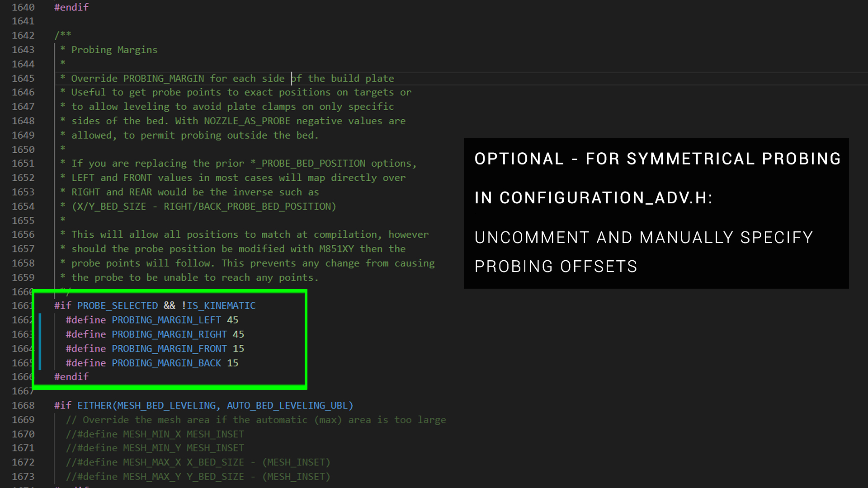Click the commented MESH_MAX_Y define line
This screenshot has height=488, width=868.
[x=198, y=477]
